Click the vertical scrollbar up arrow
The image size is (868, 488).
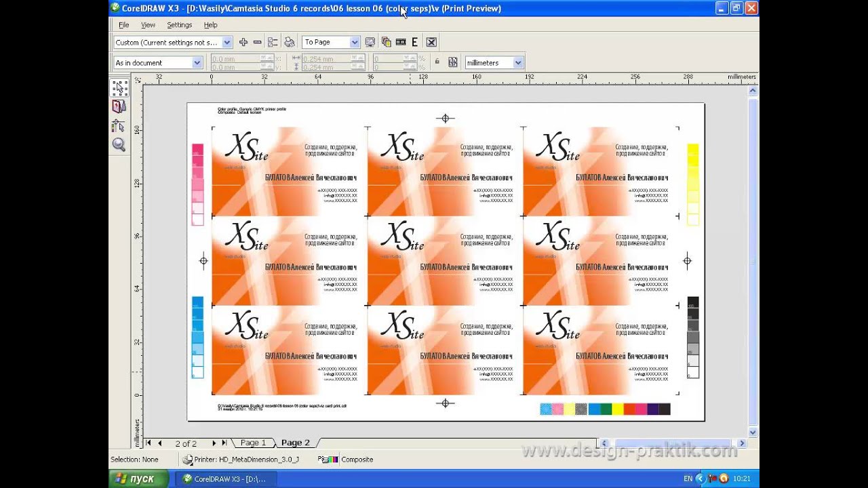(x=753, y=91)
